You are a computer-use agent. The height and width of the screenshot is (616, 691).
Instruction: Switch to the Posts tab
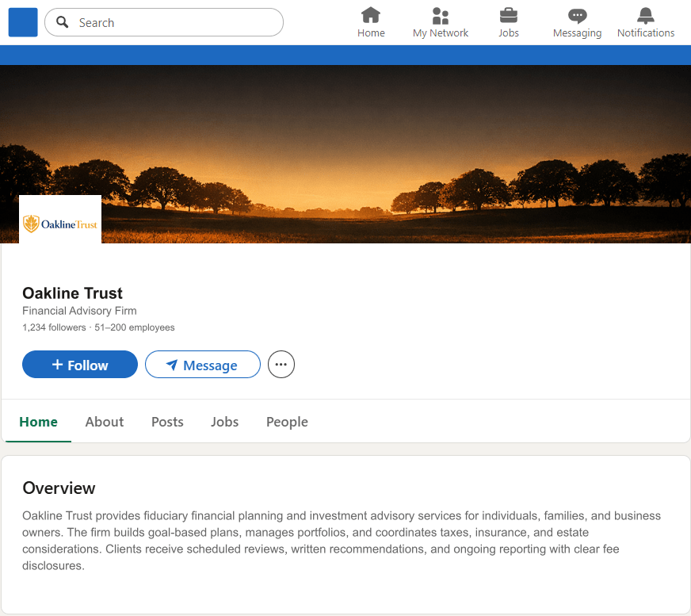167,422
